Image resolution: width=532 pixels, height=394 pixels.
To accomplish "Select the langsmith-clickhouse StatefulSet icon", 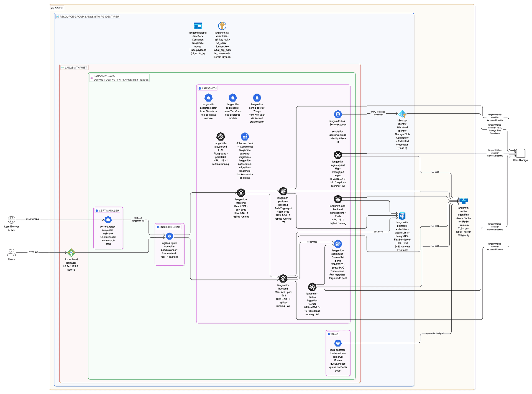I will tap(338, 244).
